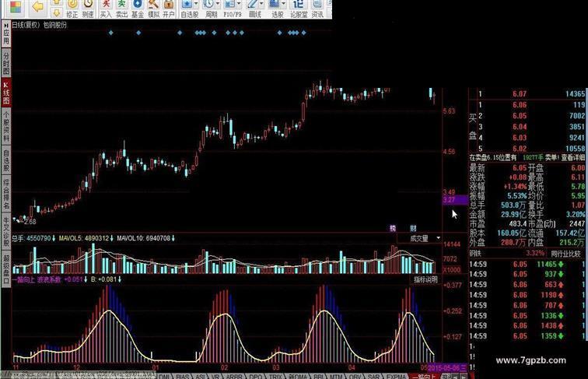588x379 pixels.
Task: Select the MTM indicator tab
Action: [x=336, y=376]
